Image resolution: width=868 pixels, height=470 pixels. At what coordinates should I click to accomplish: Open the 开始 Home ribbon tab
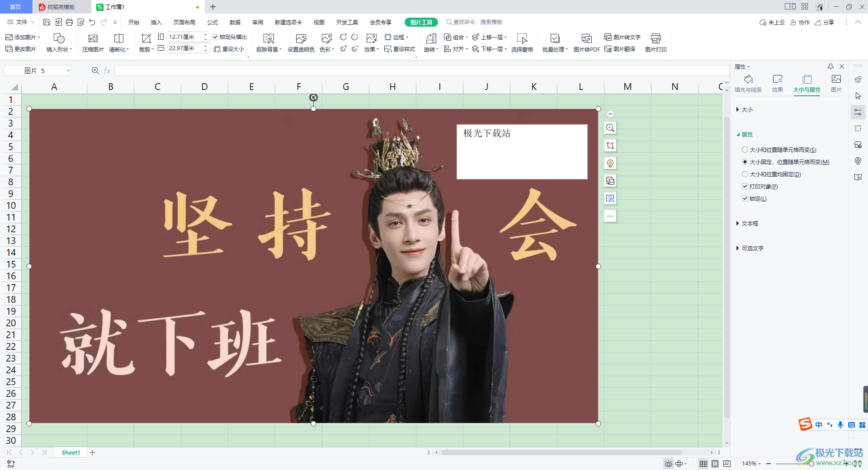click(x=134, y=22)
